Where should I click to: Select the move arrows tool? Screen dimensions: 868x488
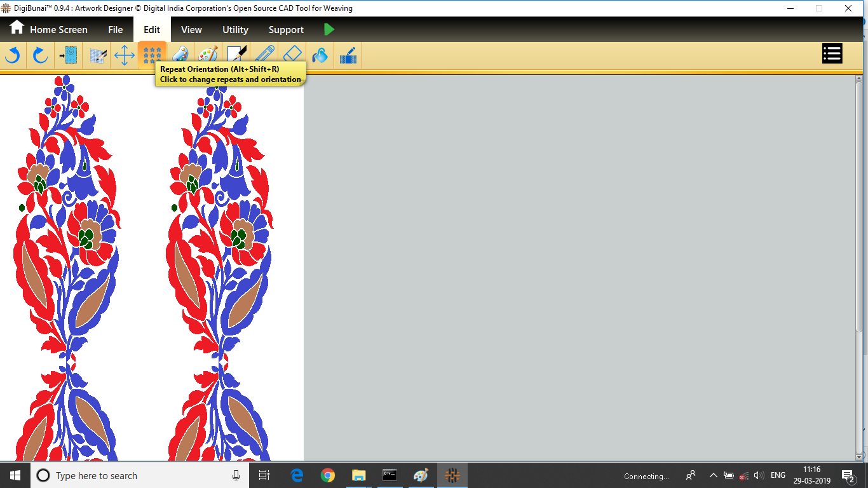coord(124,55)
